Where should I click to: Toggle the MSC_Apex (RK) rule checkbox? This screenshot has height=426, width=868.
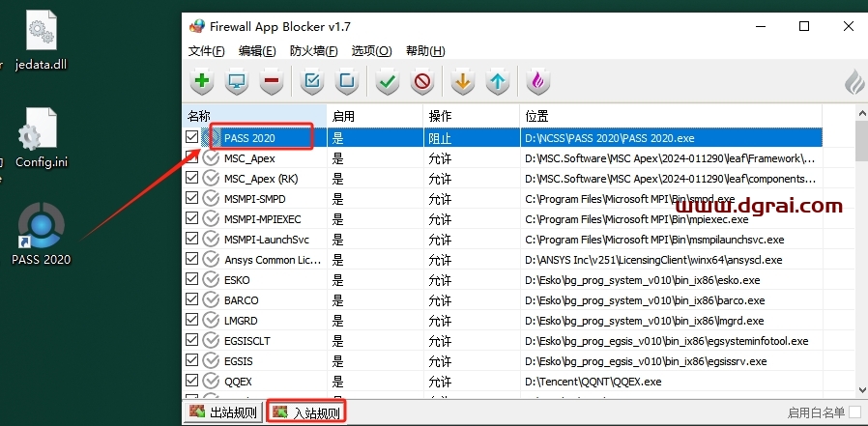(192, 178)
